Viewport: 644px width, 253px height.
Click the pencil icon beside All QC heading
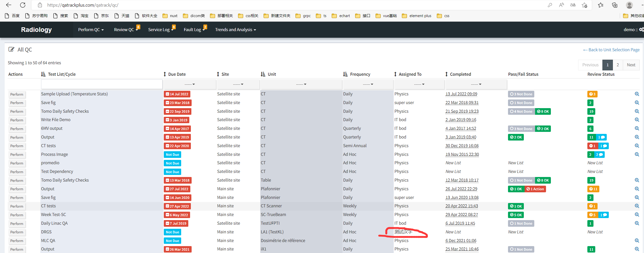[11, 49]
